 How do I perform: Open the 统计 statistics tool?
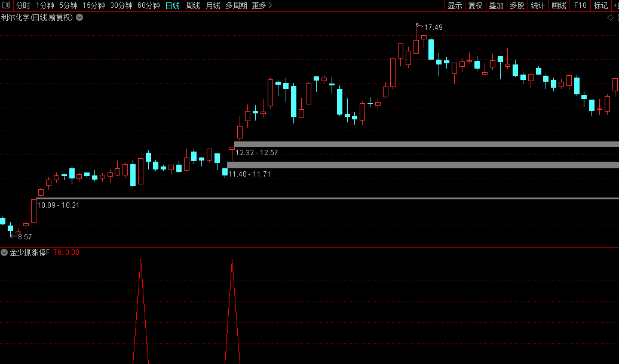tap(538, 5)
